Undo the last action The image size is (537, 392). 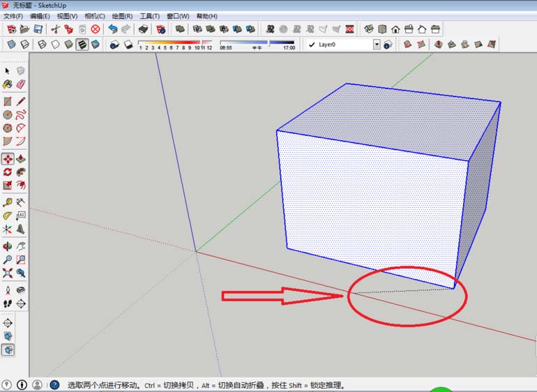click(x=113, y=29)
